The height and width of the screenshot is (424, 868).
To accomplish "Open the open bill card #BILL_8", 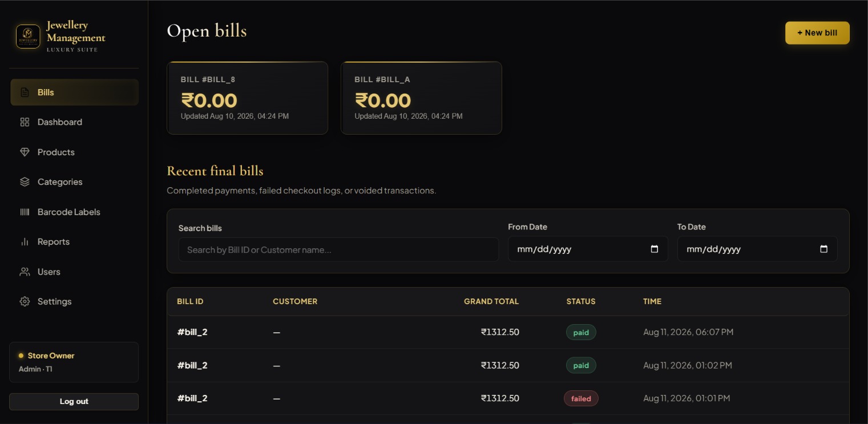I will tap(247, 98).
